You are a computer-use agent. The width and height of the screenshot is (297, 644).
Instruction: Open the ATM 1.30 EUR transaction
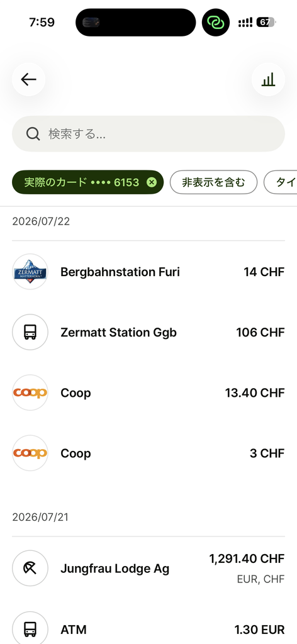point(148,628)
